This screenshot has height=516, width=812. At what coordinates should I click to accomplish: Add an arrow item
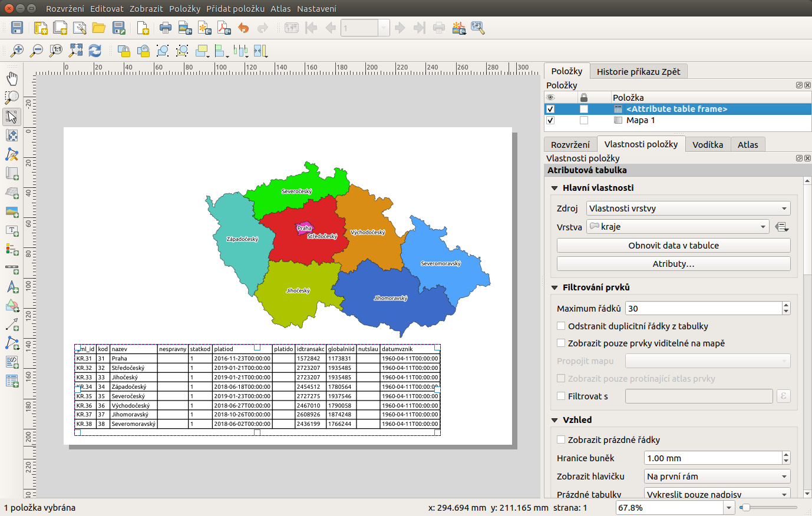tap(12, 324)
